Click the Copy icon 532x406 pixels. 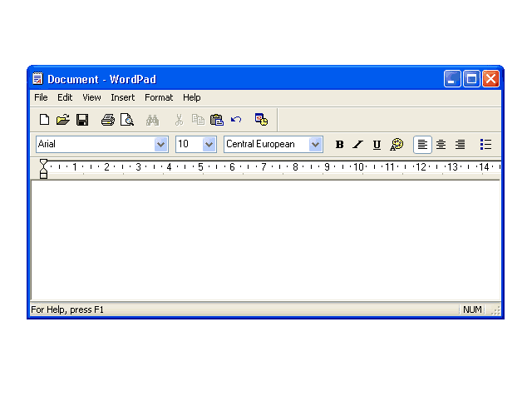[198, 120]
